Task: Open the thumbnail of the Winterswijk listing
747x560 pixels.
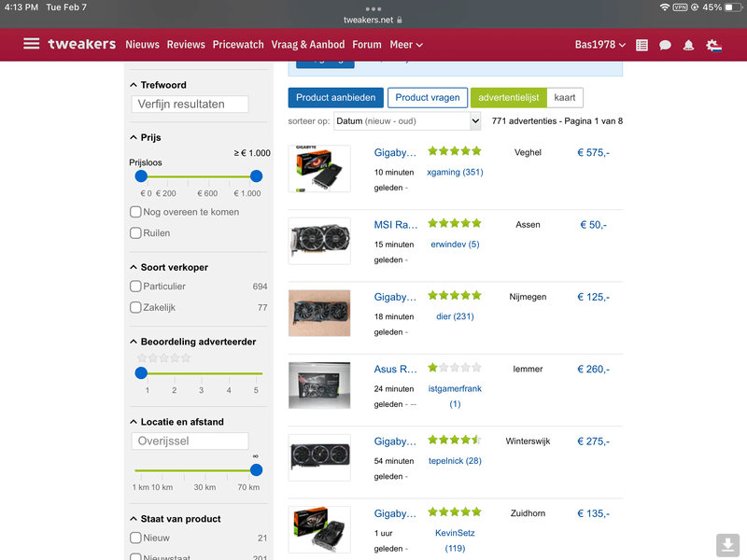Action: (319, 457)
